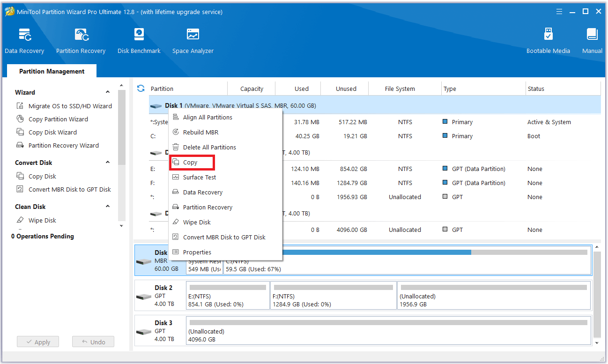Choose Partition Recovery in context menu
Viewport: 608px width, 364px height.
[225, 207]
